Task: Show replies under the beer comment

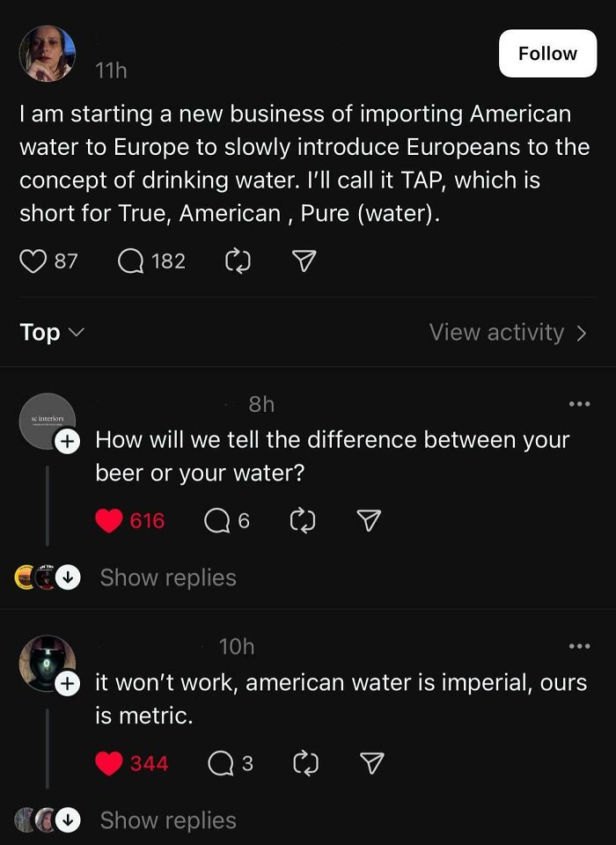Action: (x=167, y=577)
